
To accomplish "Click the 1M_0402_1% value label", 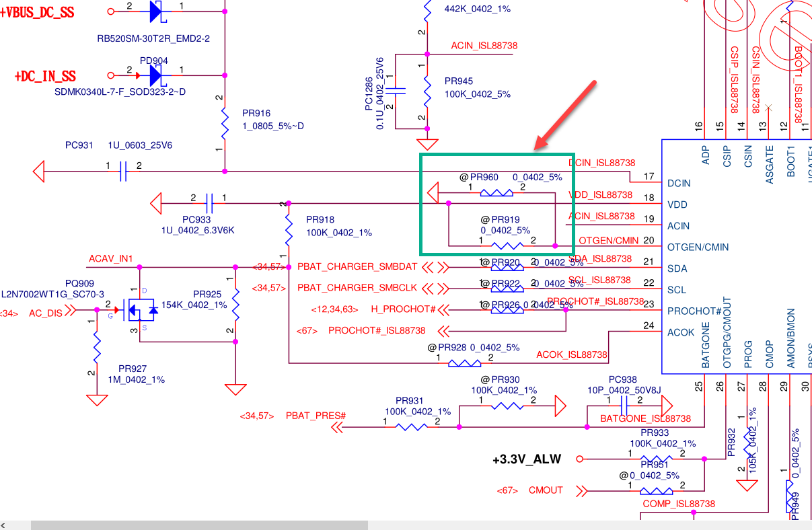I will click(137, 379).
